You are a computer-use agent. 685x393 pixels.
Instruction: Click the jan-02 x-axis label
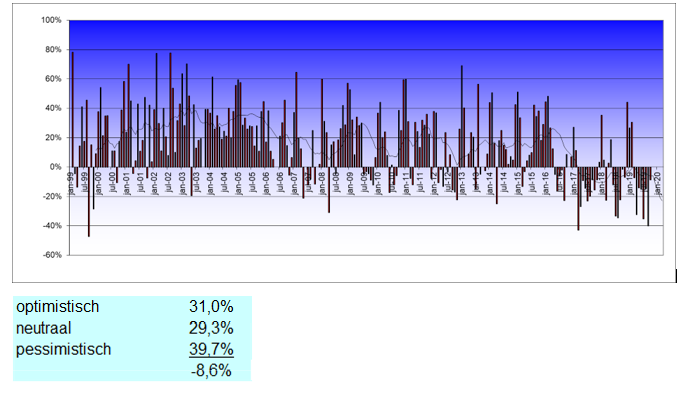(155, 183)
